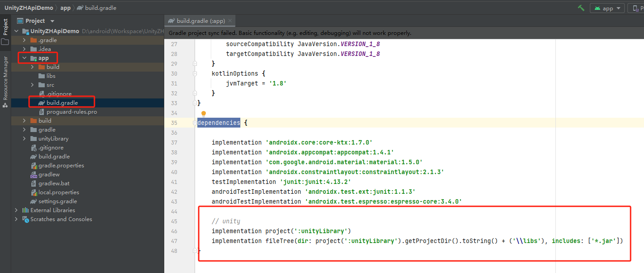Select the proguard-rules.pro file

point(88,112)
